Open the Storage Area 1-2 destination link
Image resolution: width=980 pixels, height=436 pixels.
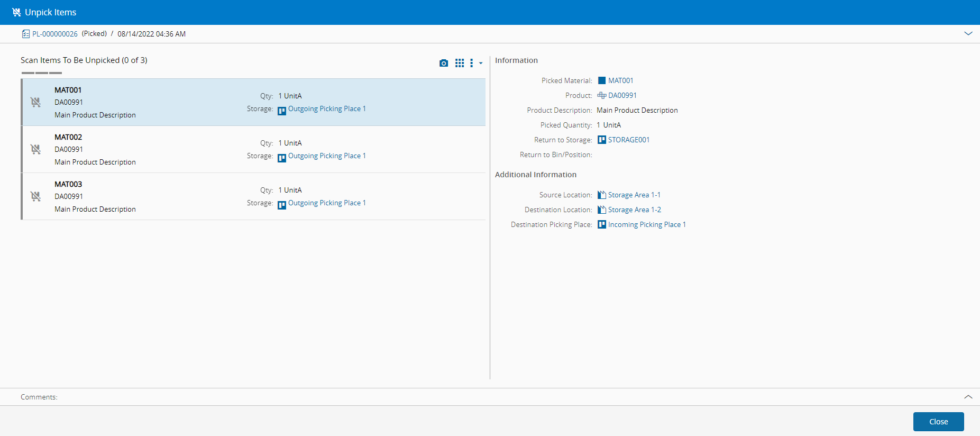pos(634,210)
